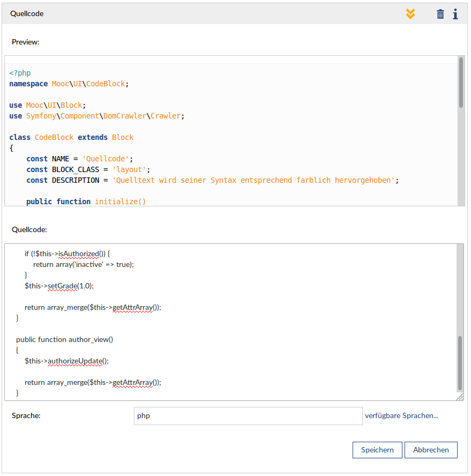The image size is (471, 476).
Task: Delete the block with the trash icon
Action: pyautogui.click(x=440, y=14)
